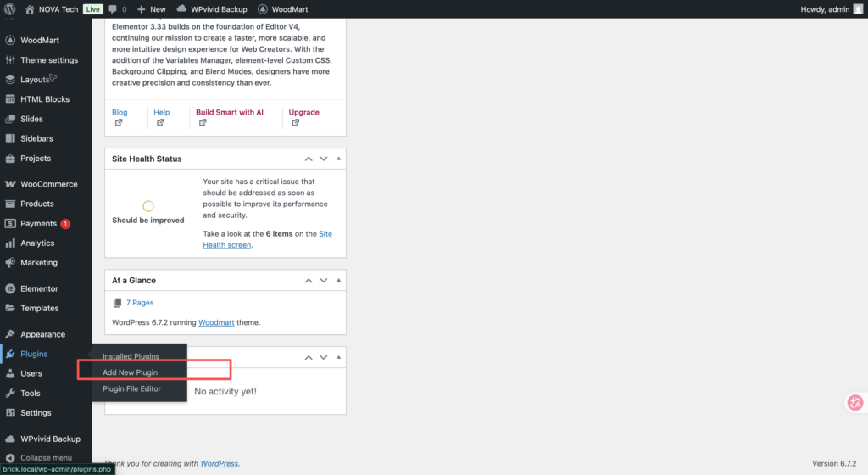Click WPvivid Backup cloud icon in admin bar
Viewport: 868px width, 475px height.
[x=181, y=8]
